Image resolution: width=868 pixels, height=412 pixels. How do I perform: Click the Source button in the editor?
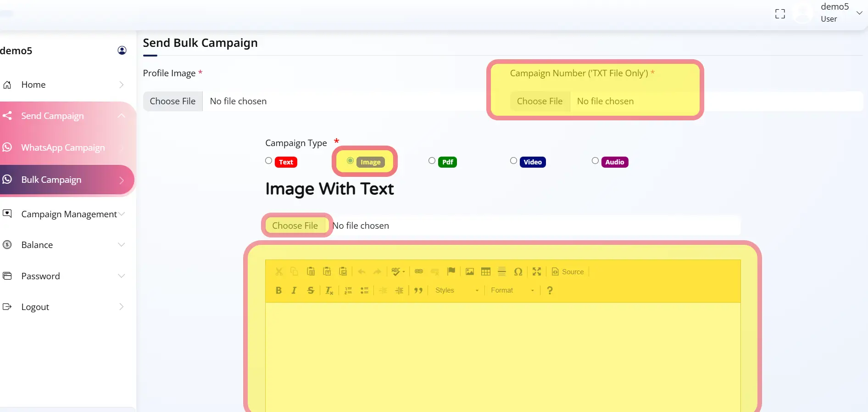tap(568, 271)
